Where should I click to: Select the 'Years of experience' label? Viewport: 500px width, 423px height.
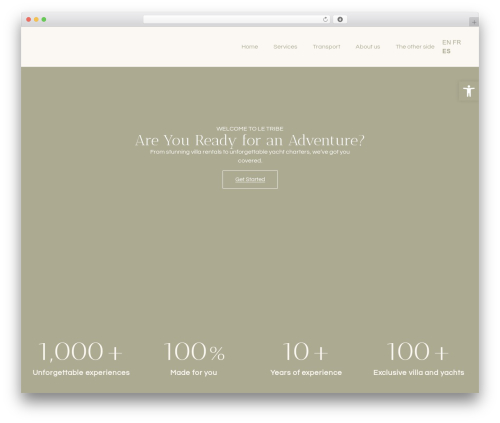[306, 373]
